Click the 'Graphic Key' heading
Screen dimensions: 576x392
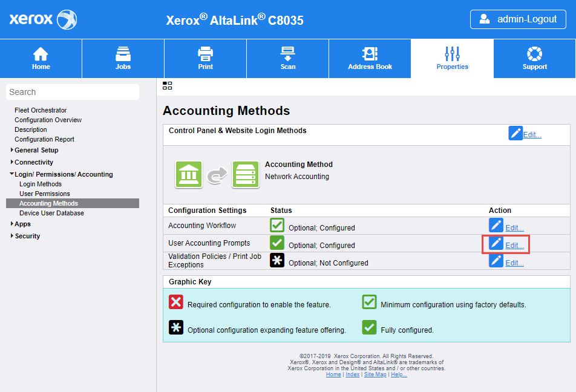190,282
